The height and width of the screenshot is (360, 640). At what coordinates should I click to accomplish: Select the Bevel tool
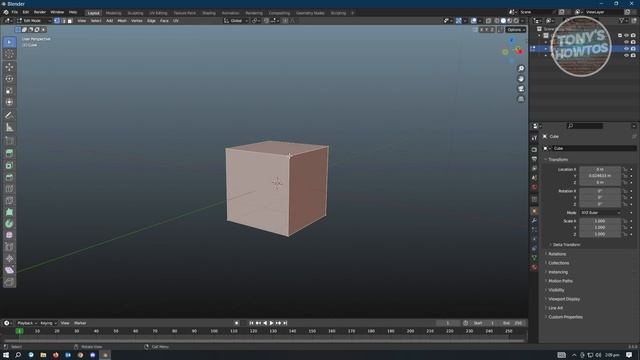point(9,177)
